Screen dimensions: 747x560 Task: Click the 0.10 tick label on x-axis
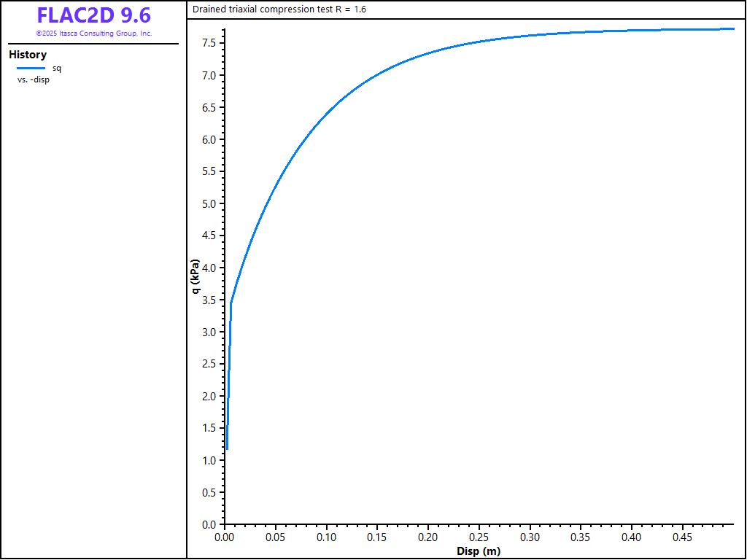(x=326, y=537)
